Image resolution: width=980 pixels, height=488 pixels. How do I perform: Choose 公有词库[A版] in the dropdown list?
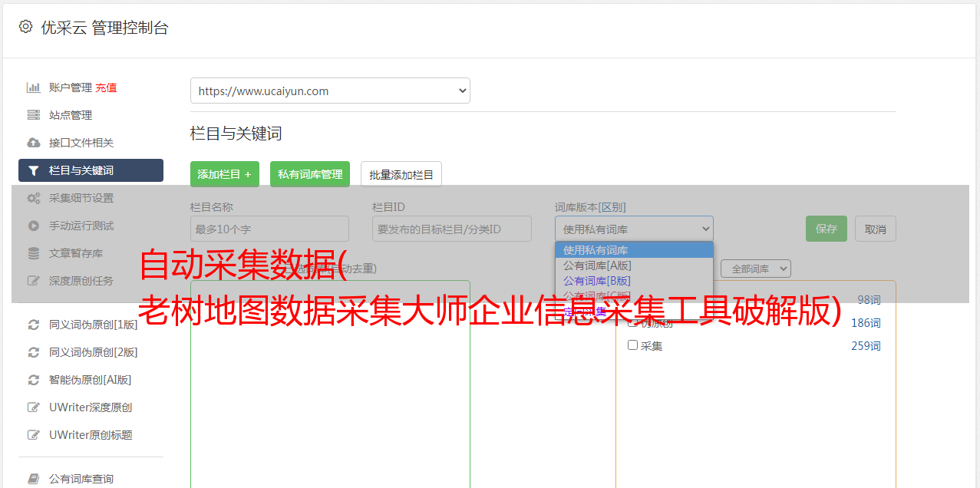click(x=634, y=265)
